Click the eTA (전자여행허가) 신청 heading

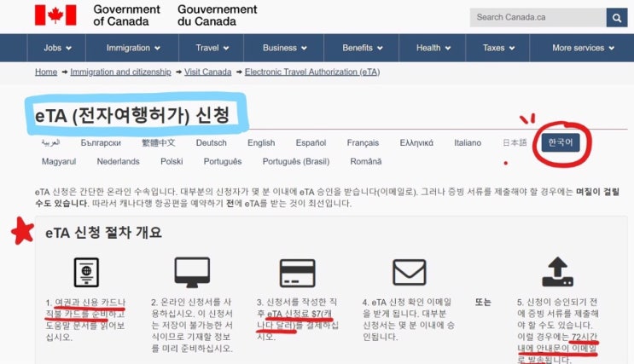click(132, 116)
